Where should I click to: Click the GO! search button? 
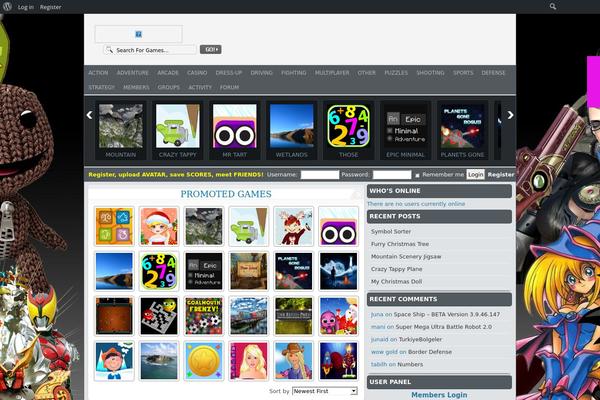(210, 49)
